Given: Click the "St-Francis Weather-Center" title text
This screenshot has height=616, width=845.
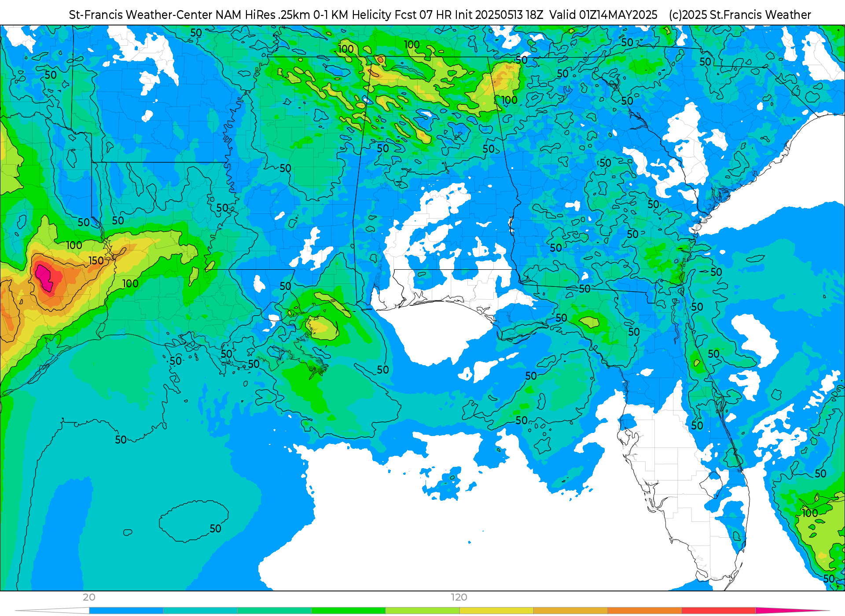Looking at the screenshot, I should [140, 15].
